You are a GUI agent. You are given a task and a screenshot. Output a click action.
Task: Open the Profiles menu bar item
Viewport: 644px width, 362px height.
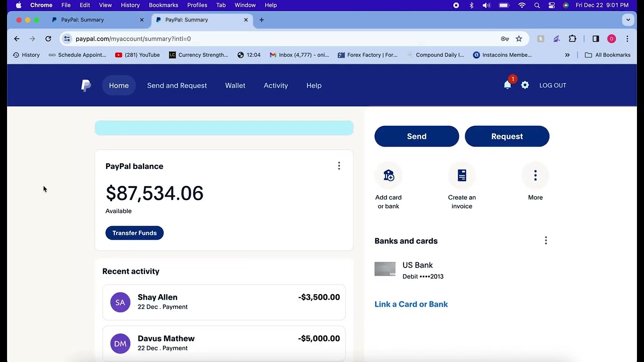coord(197,5)
